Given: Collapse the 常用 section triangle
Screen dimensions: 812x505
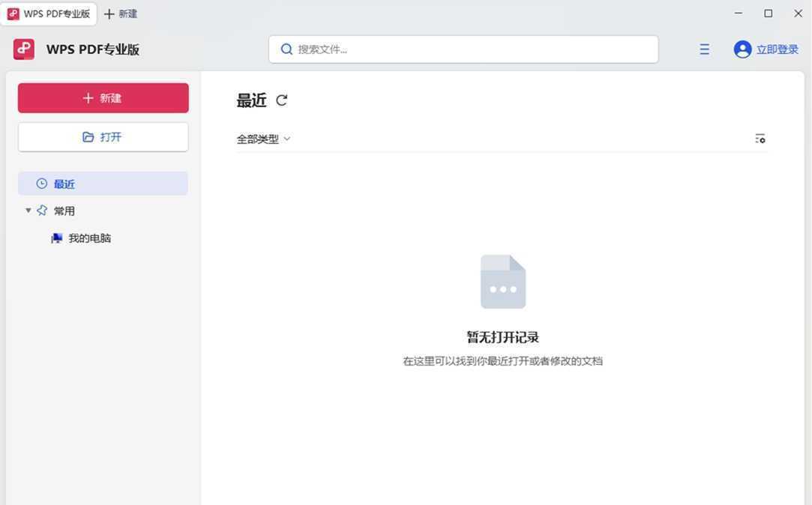Looking at the screenshot, I should click(28, 211).
